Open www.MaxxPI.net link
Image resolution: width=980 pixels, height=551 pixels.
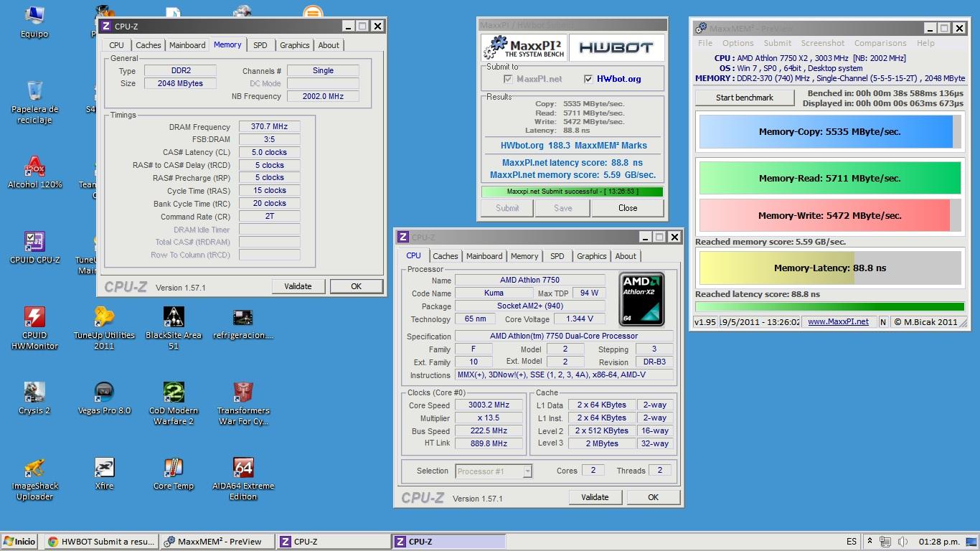tap(838, 322)
